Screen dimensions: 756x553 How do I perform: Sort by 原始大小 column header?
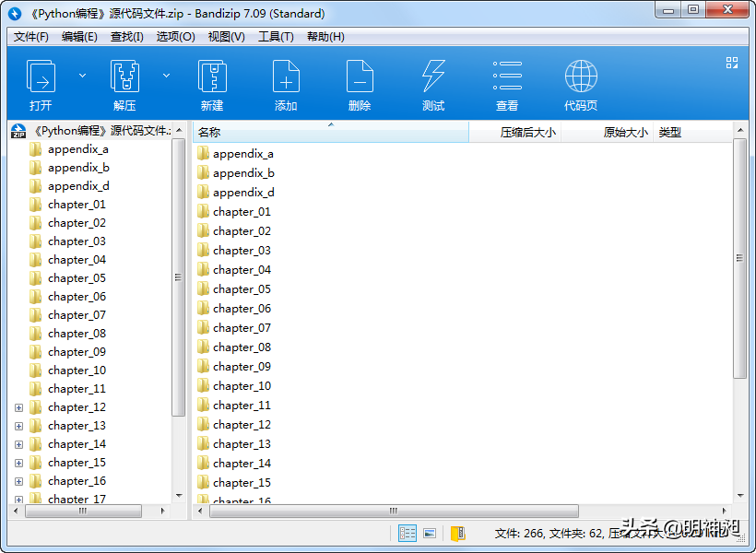point(607,132)
